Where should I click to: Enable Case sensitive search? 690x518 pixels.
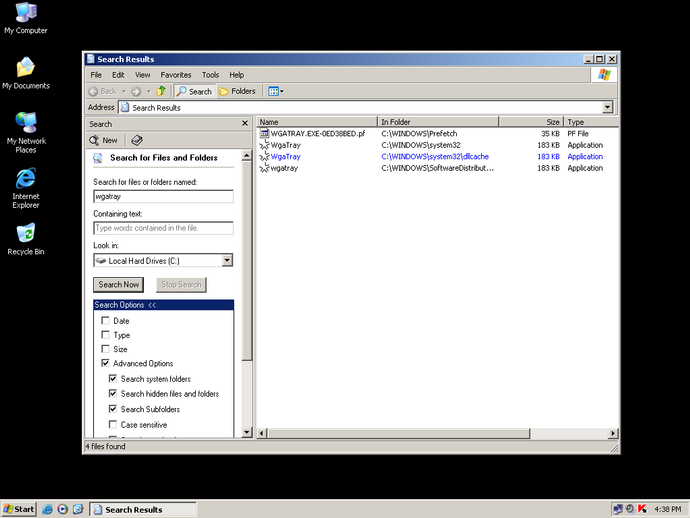(113, 424)
